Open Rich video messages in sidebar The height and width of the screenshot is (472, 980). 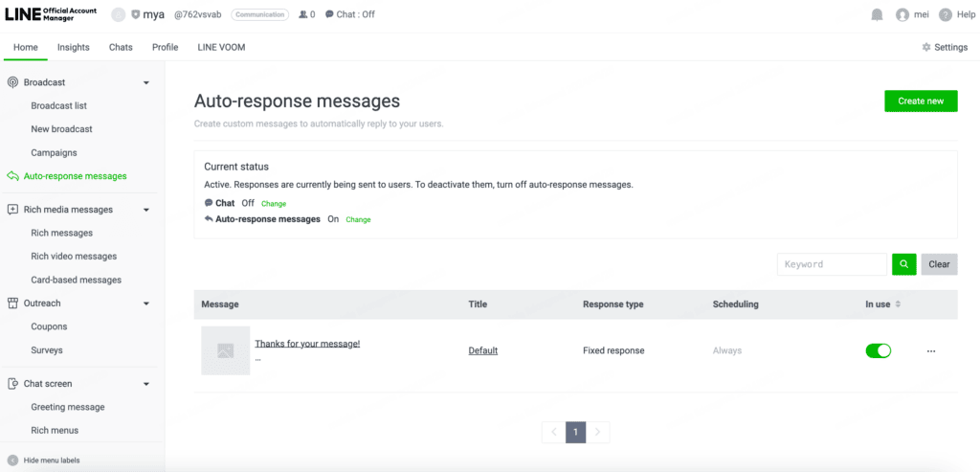[x=74, y=257]
